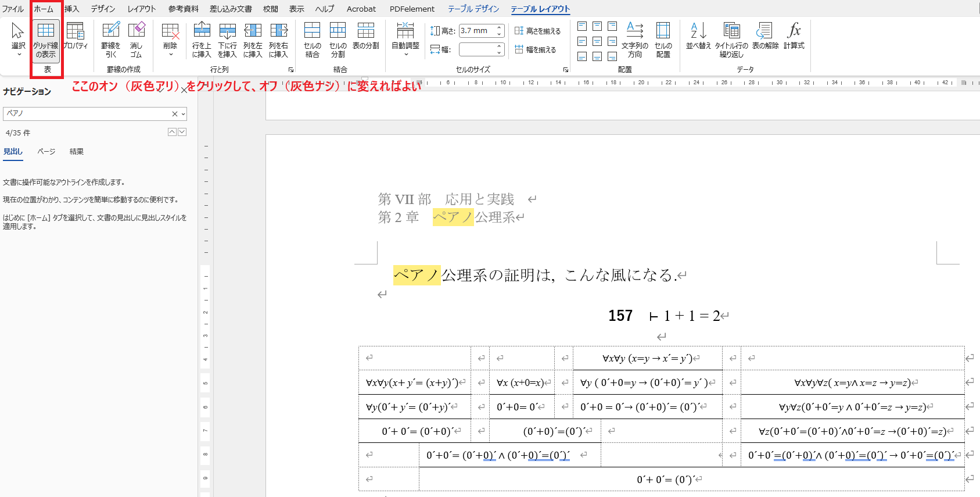Open cell margins via セルの配置
Screen dimensions: 980x497
[663, 40]
